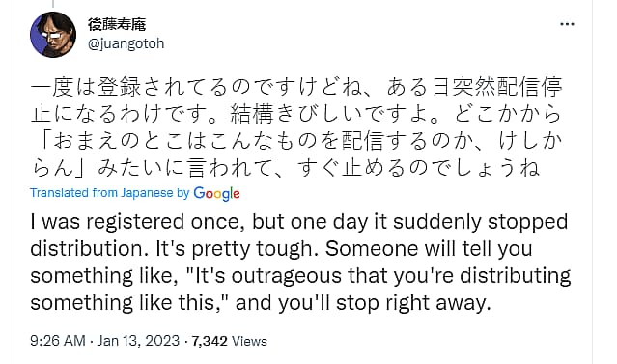Click the Japanese line starting 止になるわけです
The width and height of the screenshot is (617, 364).
pos(295,114)
